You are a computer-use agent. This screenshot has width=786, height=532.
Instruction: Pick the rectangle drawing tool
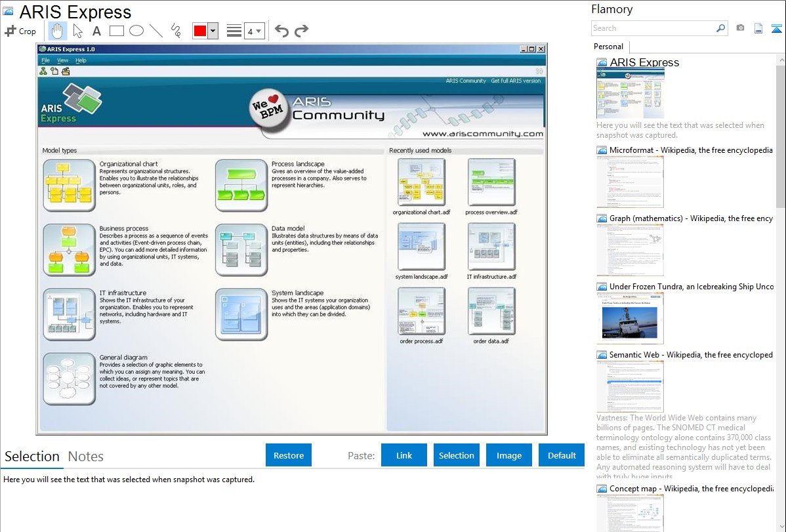pos(117,31)
